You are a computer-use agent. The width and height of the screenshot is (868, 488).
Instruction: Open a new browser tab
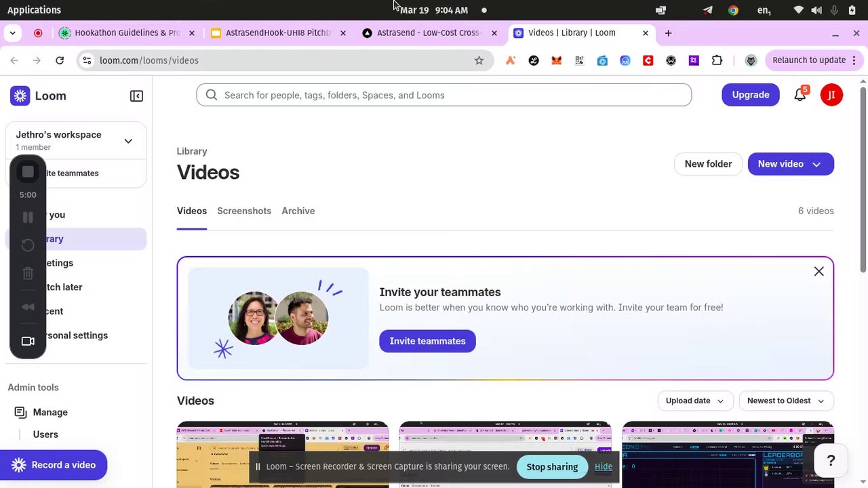668,33
